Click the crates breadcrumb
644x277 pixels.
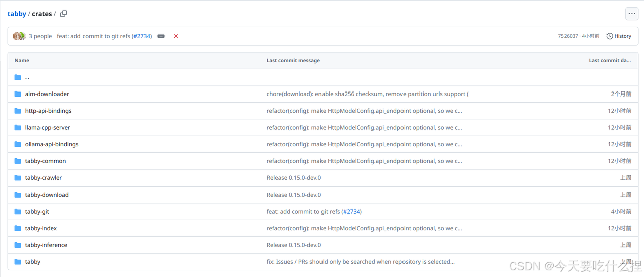[42, 14]
